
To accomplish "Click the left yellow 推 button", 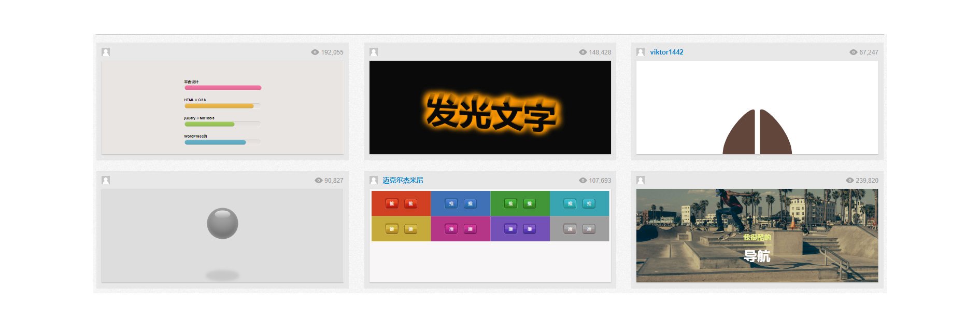I will [392, 229].
